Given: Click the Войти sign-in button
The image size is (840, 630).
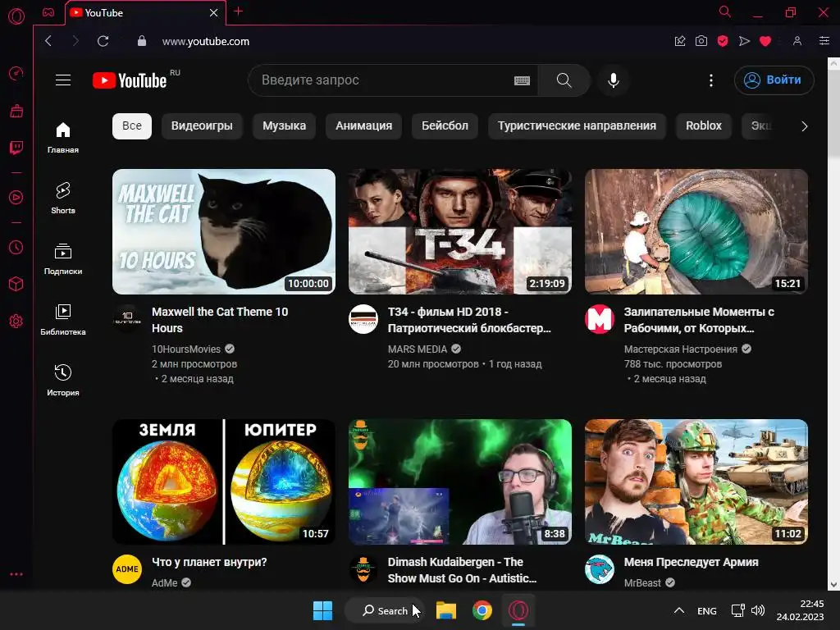Looking at the screenshot, I should [x=774, y=80].
